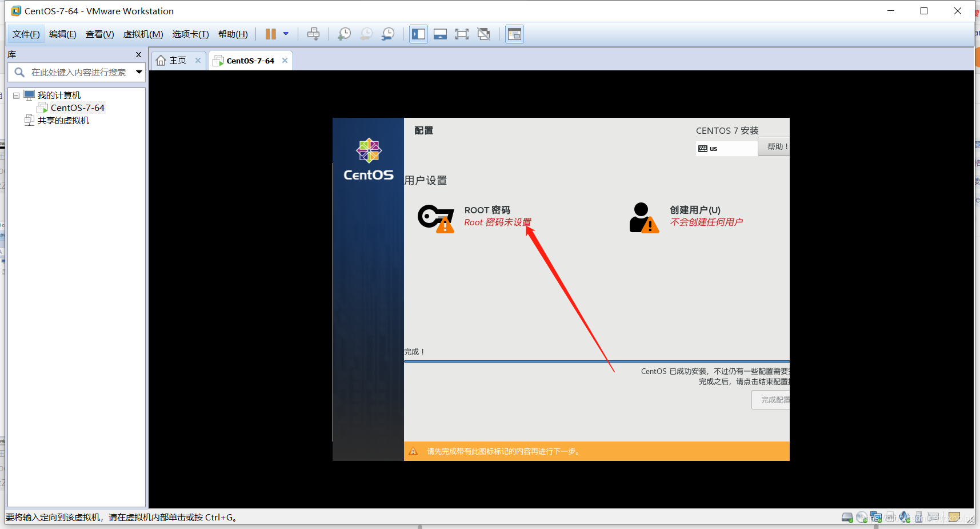Click the 不会创建任何用户 warning text
Screen dimensions: 980x529
pyautogui.click(x=707, y=222)
